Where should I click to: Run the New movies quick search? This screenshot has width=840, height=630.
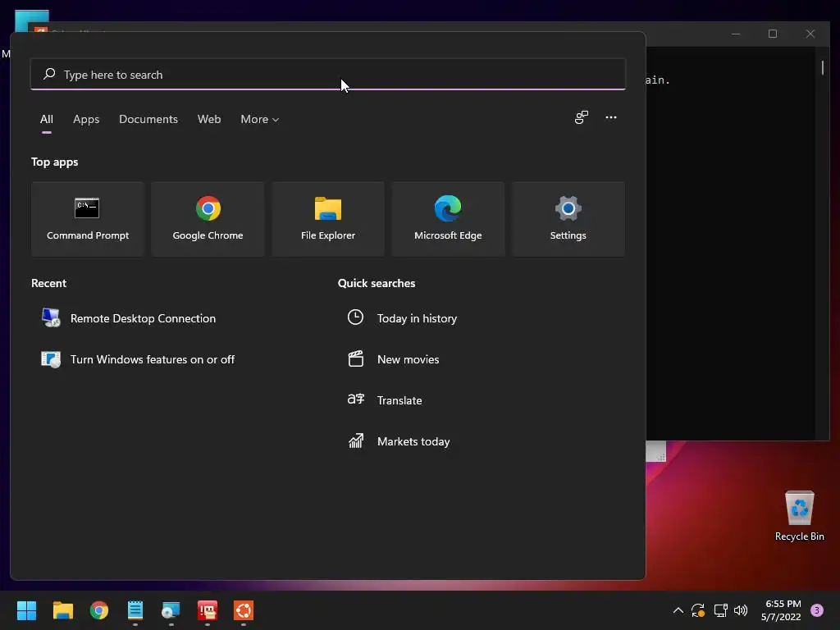click(x=393, y=359)
